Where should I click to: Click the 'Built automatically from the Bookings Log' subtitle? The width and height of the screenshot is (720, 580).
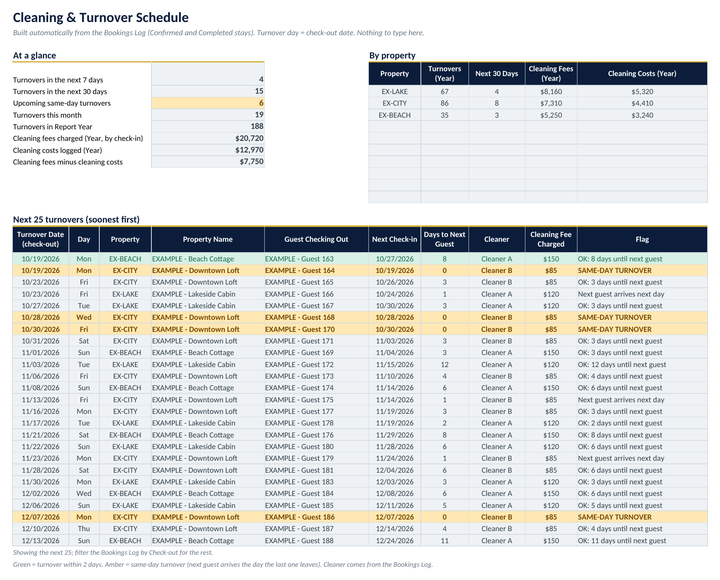219,33
